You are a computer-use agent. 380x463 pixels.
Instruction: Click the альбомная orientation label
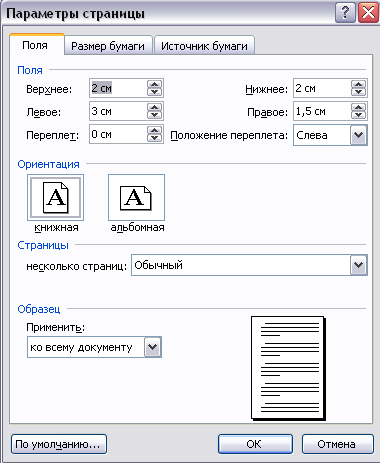(x=137, y=227)
